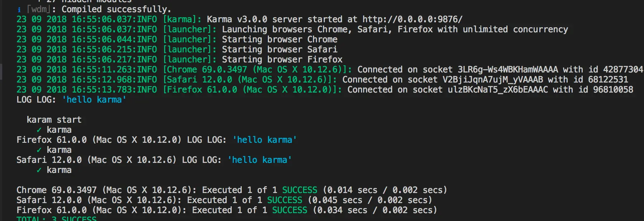The image size is (644, 221).
Task: Click the gray gutter marker at left edge
Action: tap(1, 72)
